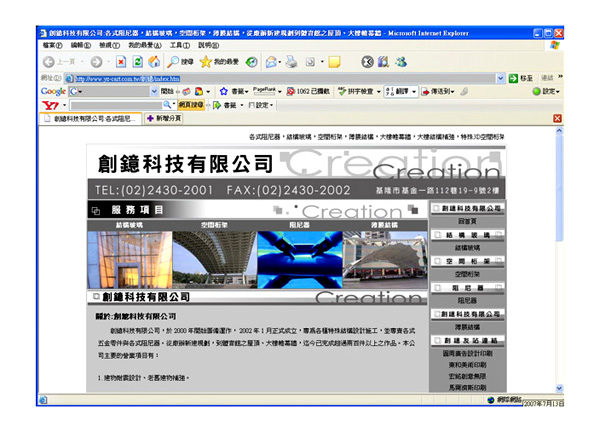Select the 創鐿科技有限公司 browser tab

(x=91, y=119)
